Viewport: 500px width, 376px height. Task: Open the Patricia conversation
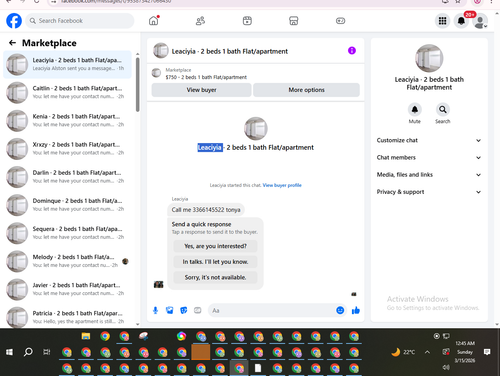click(x=68, y=317)
